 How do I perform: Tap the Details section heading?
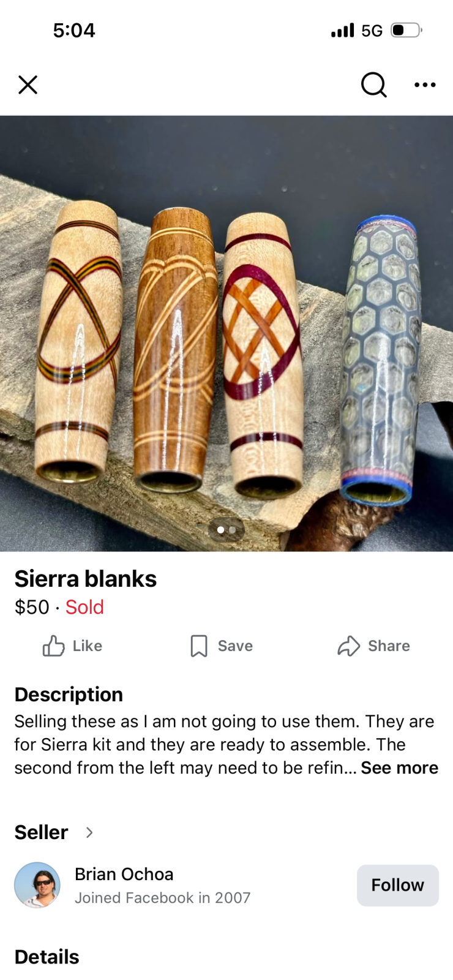pos(47,957)
